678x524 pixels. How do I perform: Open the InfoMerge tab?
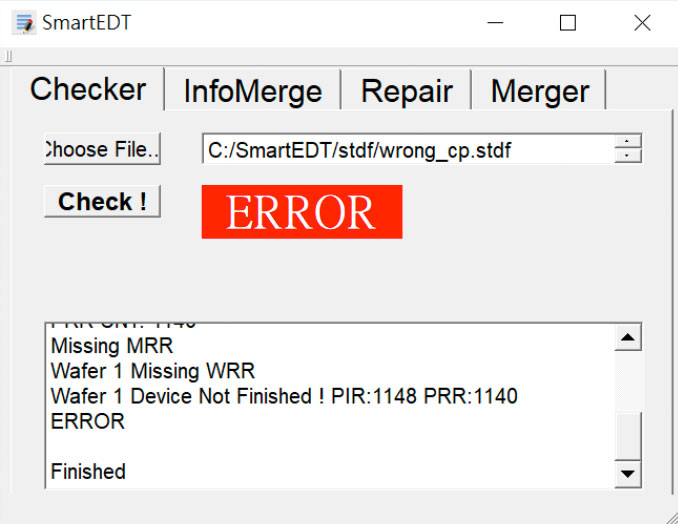252,91
